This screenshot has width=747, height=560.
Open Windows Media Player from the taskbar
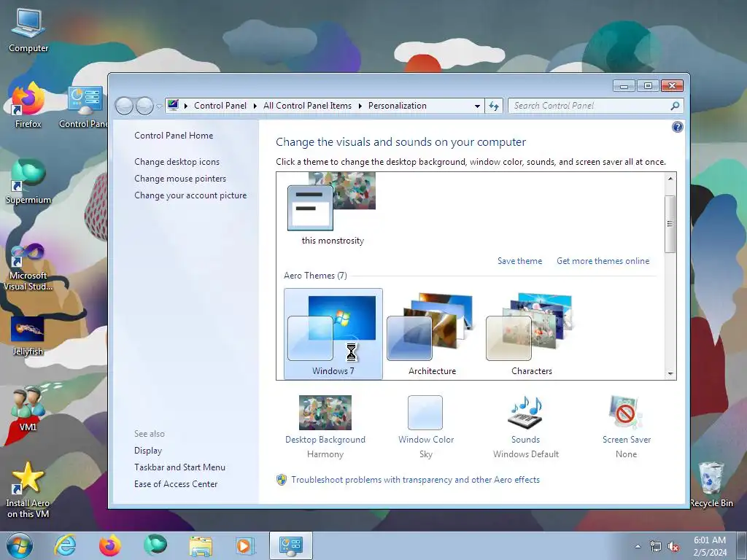pos(245,545)
